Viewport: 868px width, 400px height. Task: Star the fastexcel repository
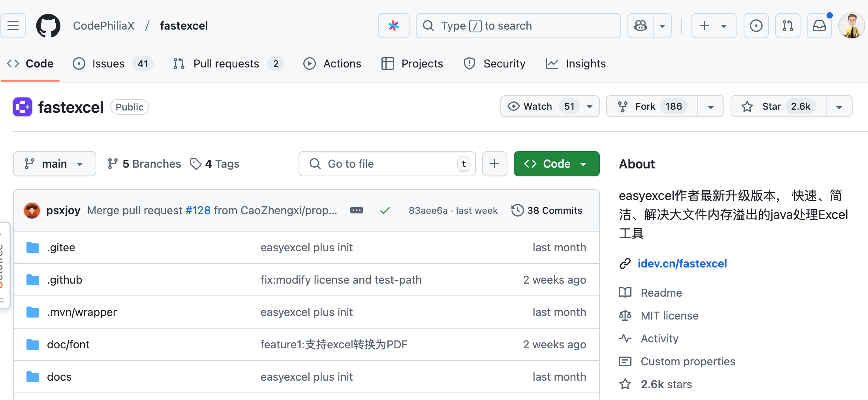click(x=778, y=106)
